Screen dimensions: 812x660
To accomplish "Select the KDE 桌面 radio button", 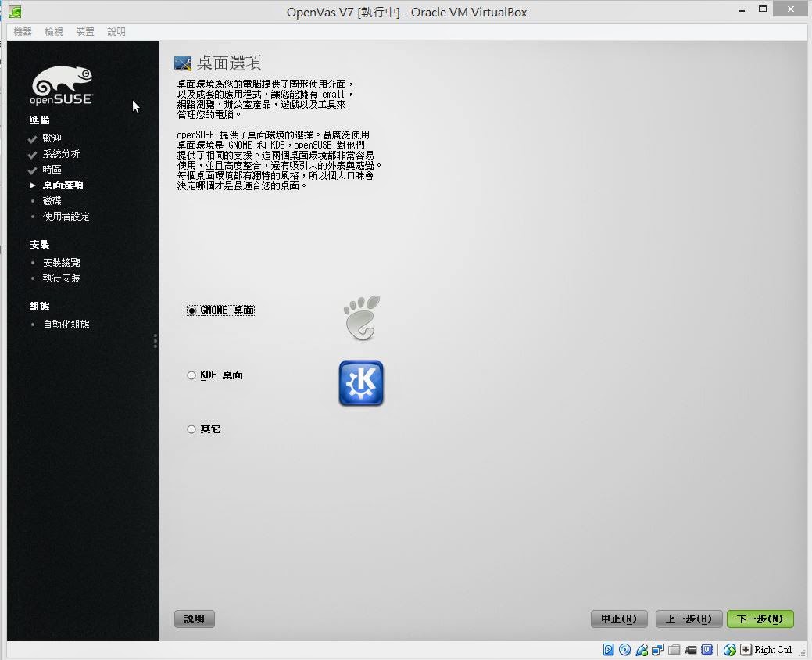I will coord(191,375).
